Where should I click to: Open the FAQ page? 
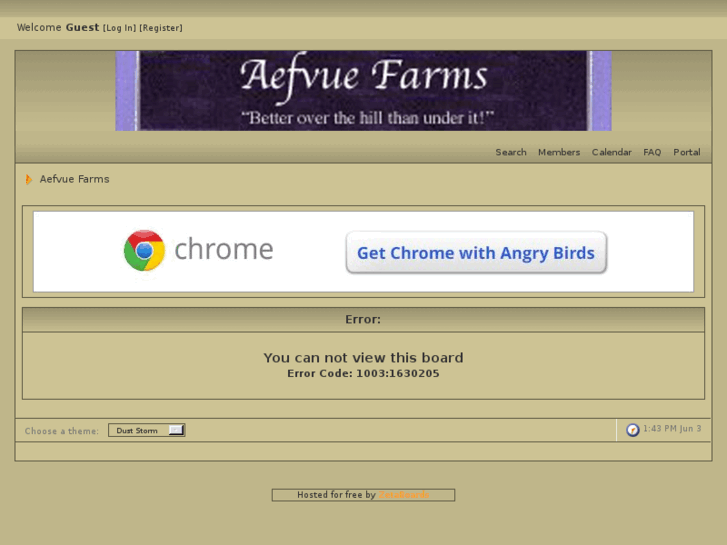tap(652, 152)
